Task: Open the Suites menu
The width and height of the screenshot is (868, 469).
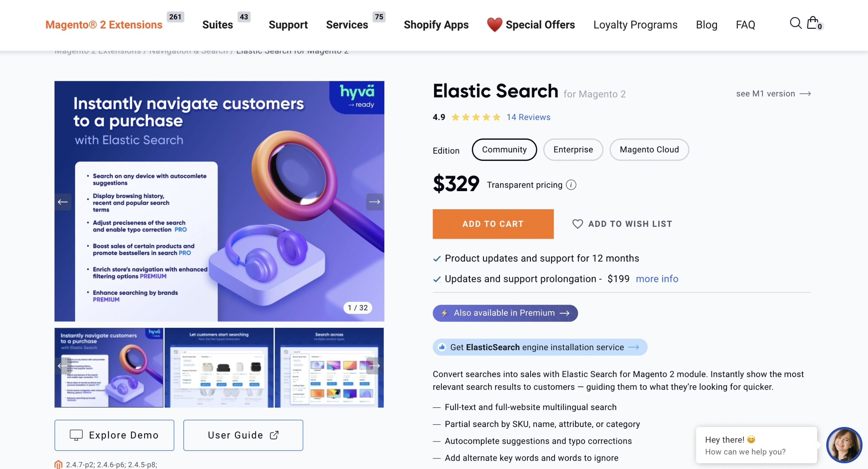Action: (217, 25)
